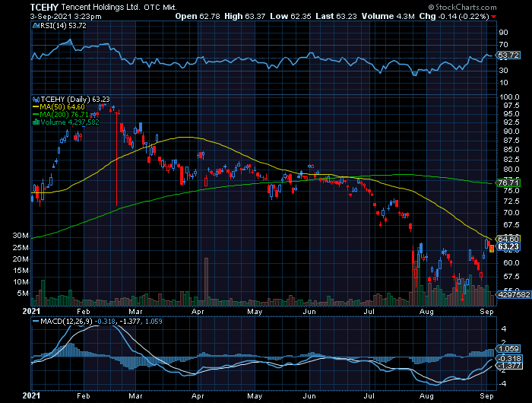532x403 pixels.
Task: Click the High 63.37 value
Action: click(x=245, y=16)
